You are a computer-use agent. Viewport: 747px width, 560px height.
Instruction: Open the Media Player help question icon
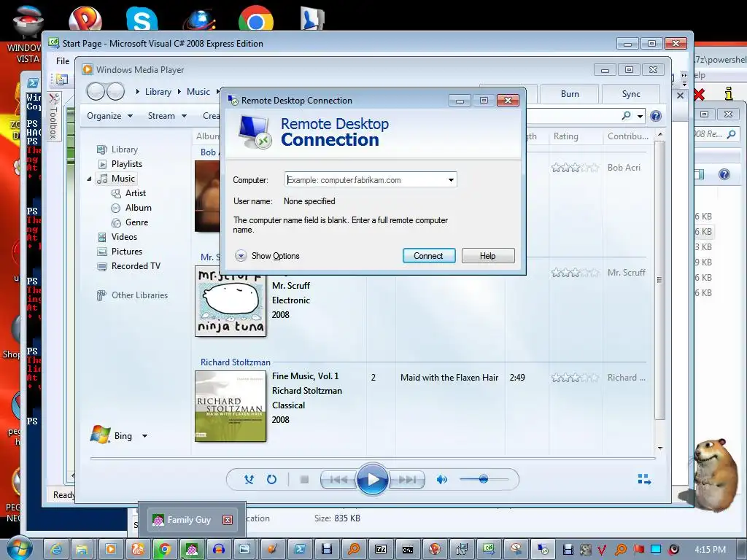click(x=656, y=116)
